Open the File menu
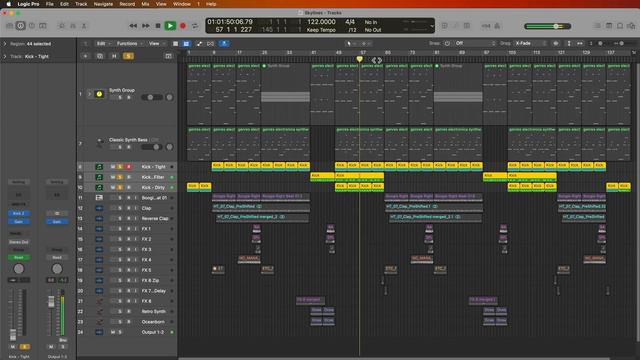 50,4
